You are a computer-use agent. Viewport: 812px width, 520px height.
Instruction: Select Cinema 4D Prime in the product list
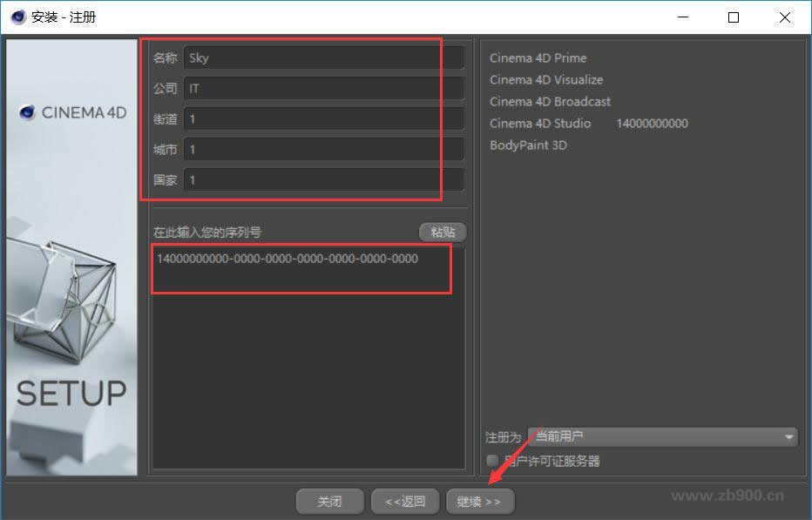tap(538, 57)
